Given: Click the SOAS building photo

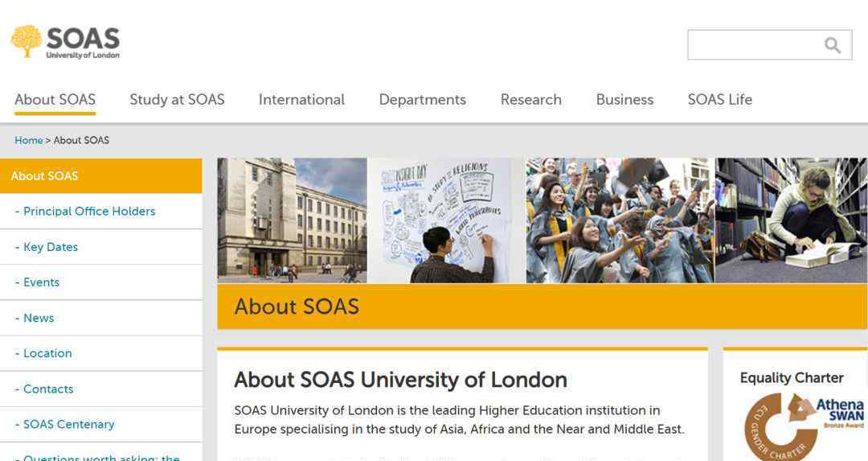Looking at the screenshot, I should click(293, 220).
